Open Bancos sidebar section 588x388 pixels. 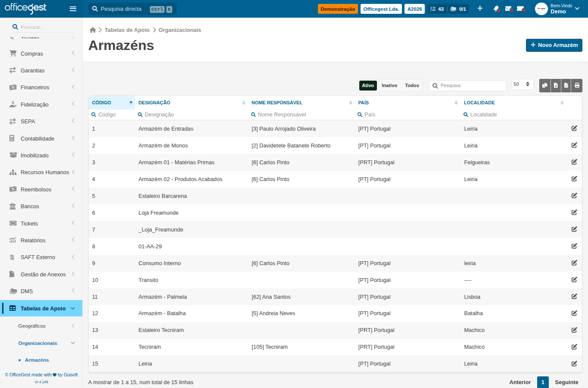click(x=41, y=206)
